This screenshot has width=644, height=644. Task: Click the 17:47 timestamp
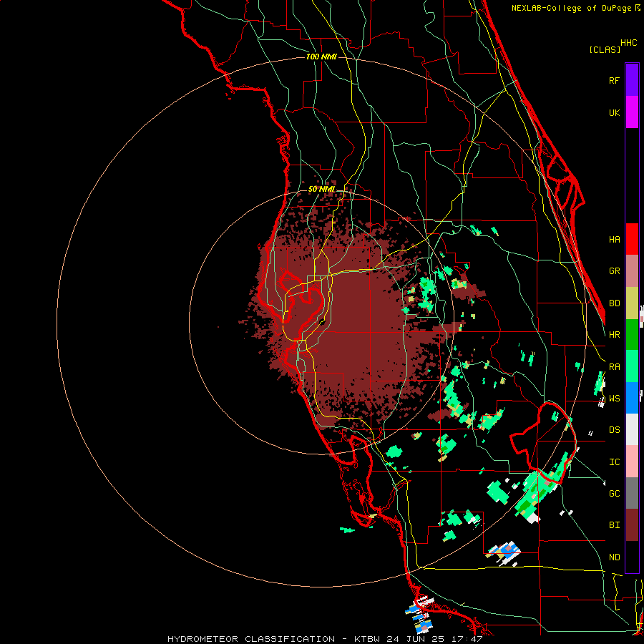468,639
